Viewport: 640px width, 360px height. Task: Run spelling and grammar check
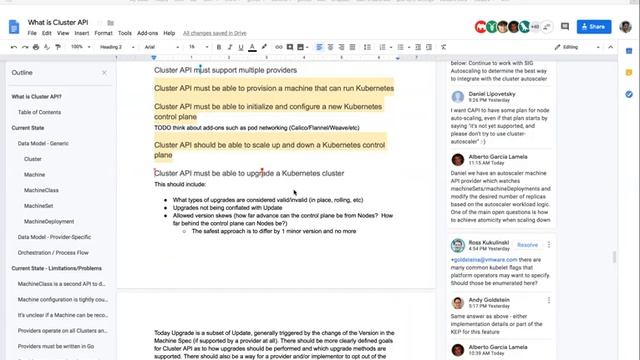point(47,47)
